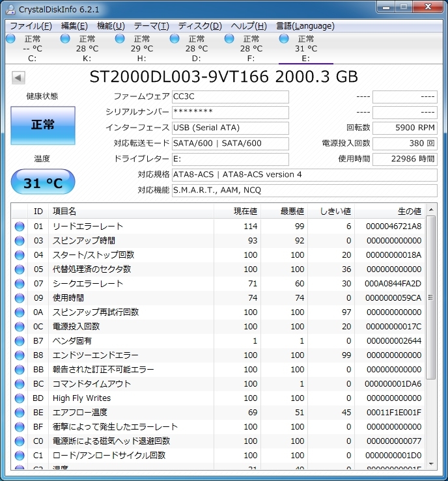Click raw value 000A0844FA2D
The image size is (448, 481).
coord(393,284)
